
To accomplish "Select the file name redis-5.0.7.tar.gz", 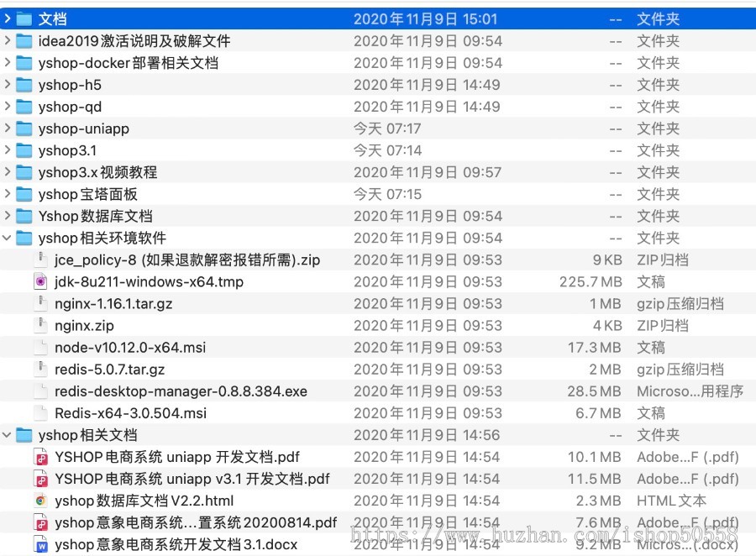I will coord(109,370).
